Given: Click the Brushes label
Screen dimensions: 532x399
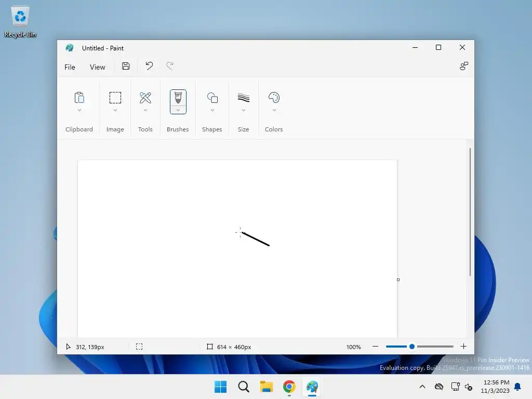Looking at the screenshot, I should [178, 129].
